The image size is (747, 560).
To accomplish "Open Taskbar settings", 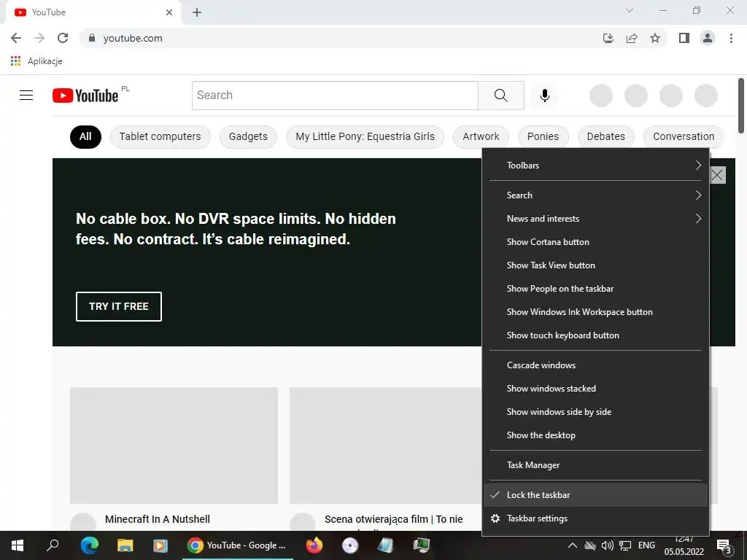I will tap(595, 518).
